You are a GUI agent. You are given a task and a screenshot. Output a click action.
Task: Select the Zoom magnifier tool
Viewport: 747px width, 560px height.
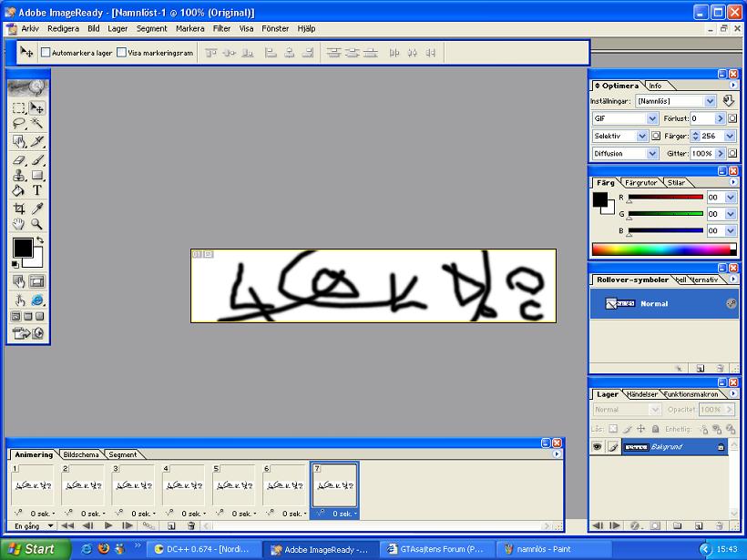pos(36,224)
